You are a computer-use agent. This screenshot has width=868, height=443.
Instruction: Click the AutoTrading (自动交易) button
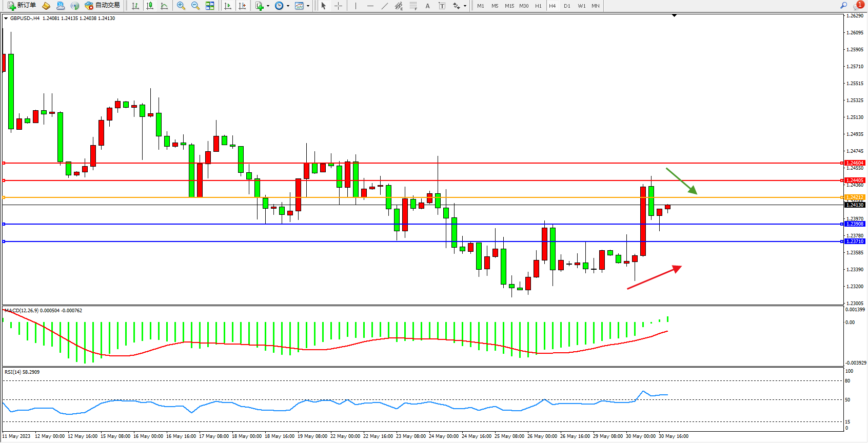pyautogui.click(x=102, y=6)
